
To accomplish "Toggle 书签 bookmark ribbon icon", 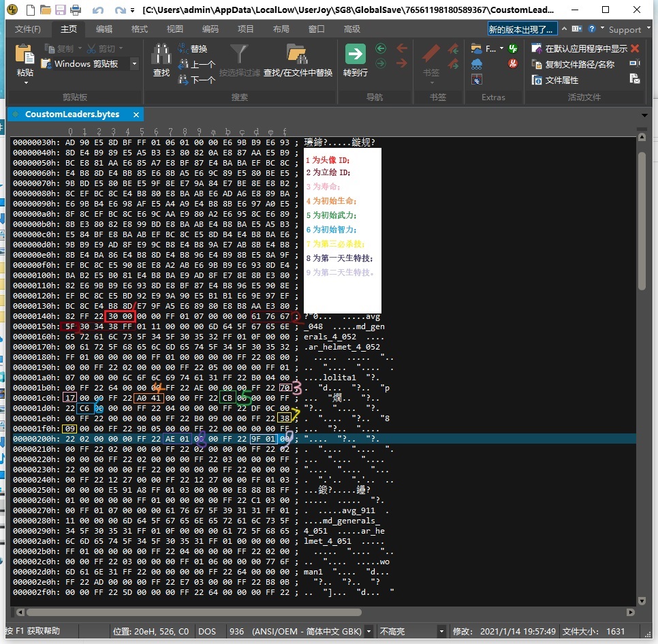I will (x=431, y=54).
